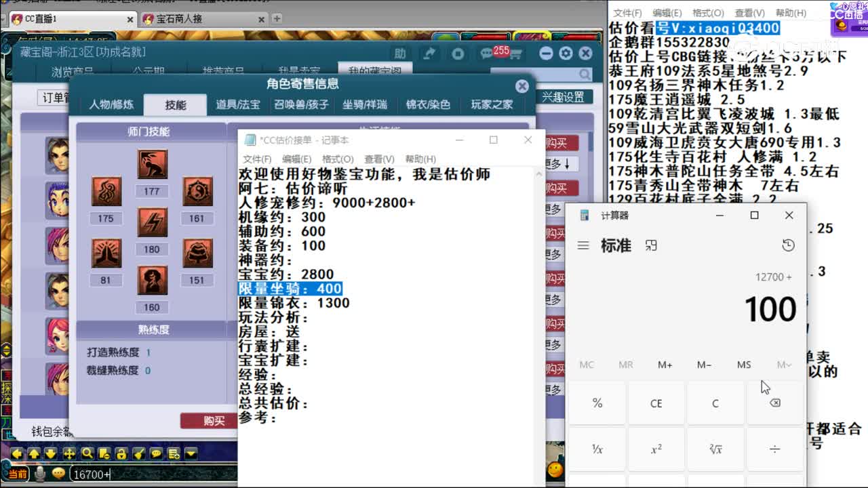Click chat toolbar speech bubble icon
868x488 pixels.
[x=157, y=453]
